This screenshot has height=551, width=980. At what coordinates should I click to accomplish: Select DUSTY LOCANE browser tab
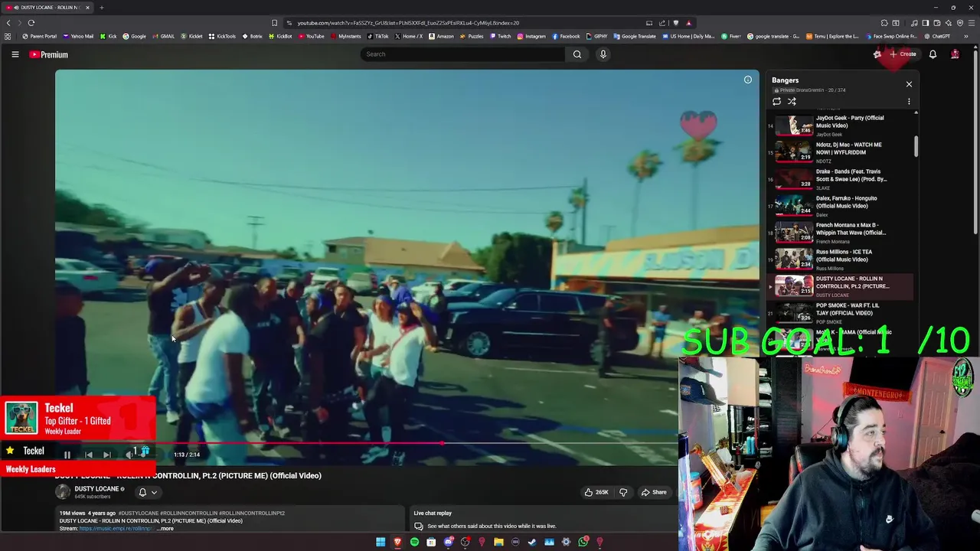pyautogui.click(x=47, y=8)
